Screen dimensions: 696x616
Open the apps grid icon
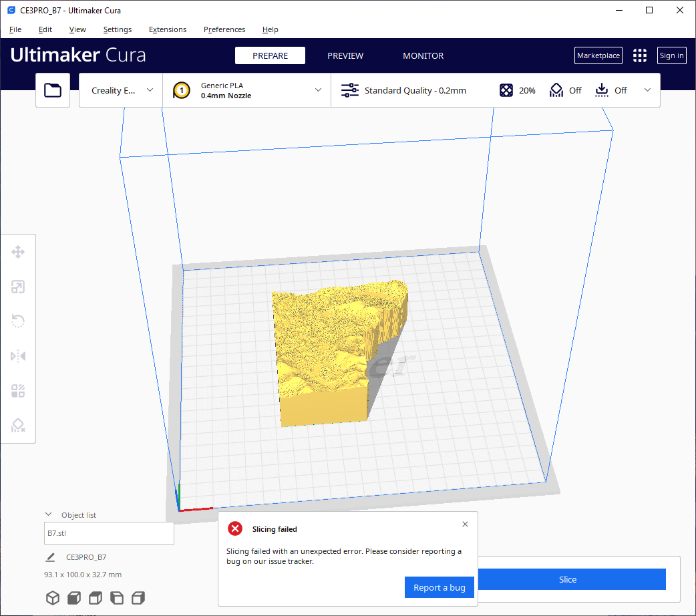(640, 55)
